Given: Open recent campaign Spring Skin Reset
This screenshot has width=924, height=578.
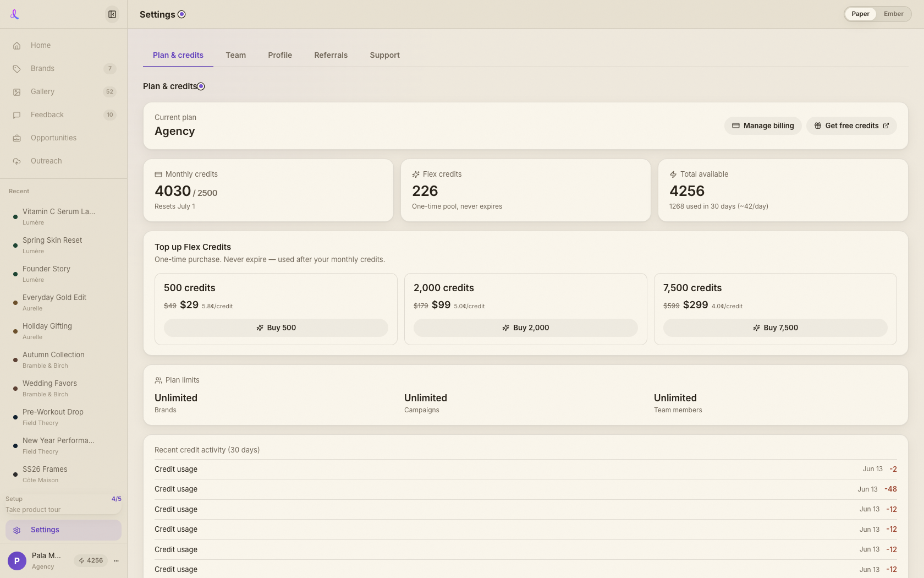Looking at the screenshot, I should tap(64, 245).
